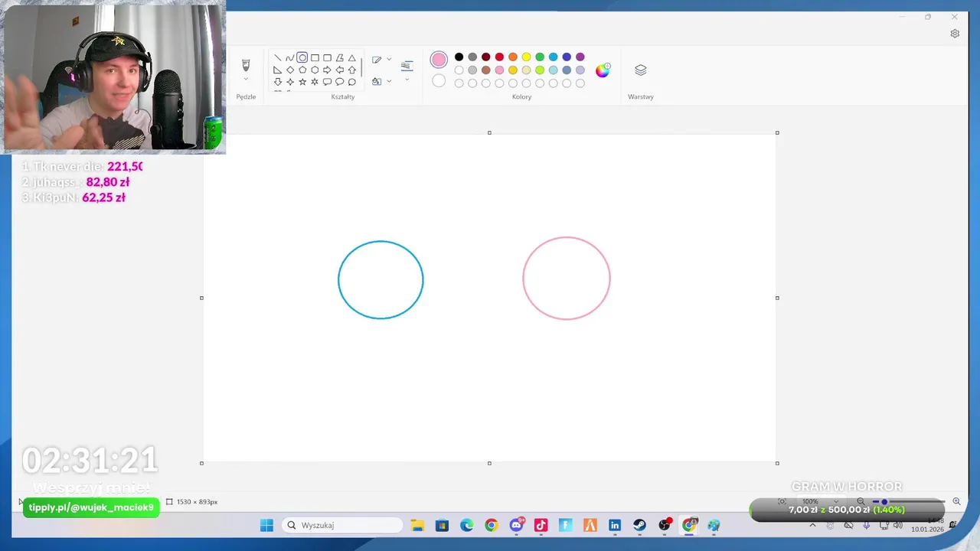Pick the indigo color swatch
The height and width of the screenshot is (551, 980).
567,57
